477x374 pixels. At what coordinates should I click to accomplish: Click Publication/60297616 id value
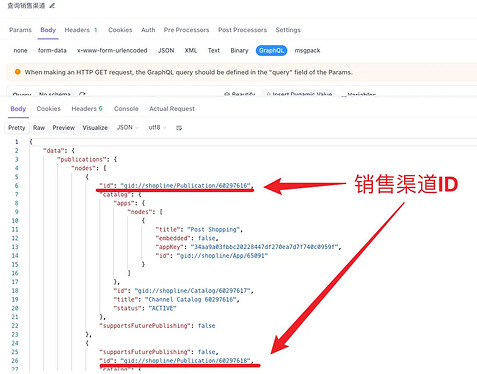pyautogui.click(x=187, y=186)
